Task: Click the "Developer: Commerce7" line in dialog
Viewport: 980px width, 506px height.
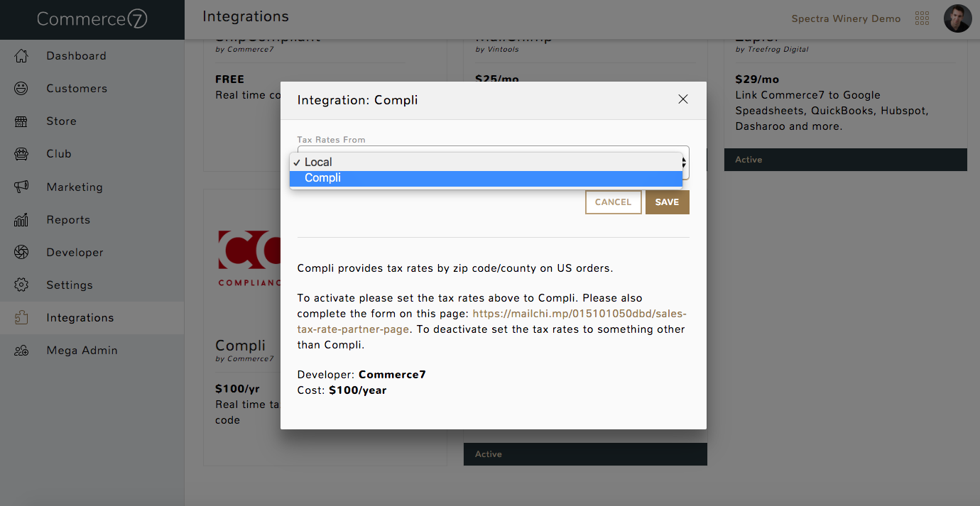Action: coord(362,375)
